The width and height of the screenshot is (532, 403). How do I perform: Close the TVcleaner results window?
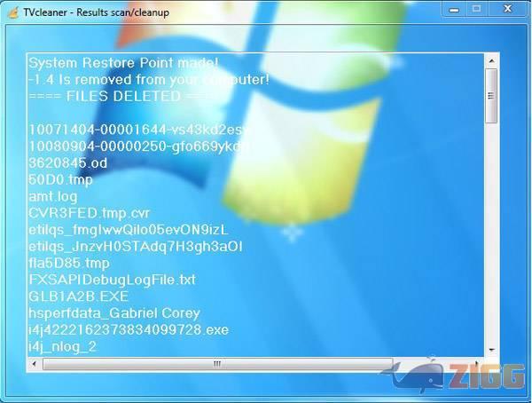507,10
